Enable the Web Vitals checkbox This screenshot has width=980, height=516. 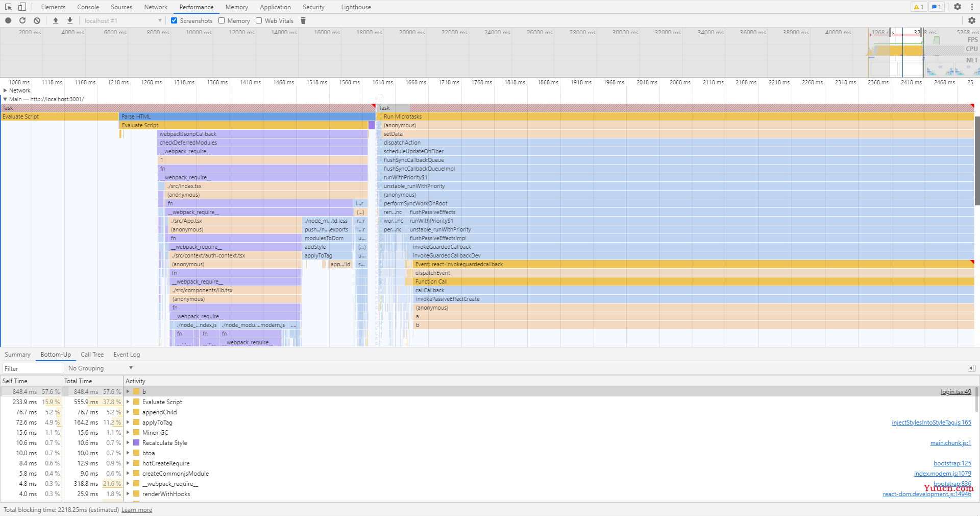point(259,20)
